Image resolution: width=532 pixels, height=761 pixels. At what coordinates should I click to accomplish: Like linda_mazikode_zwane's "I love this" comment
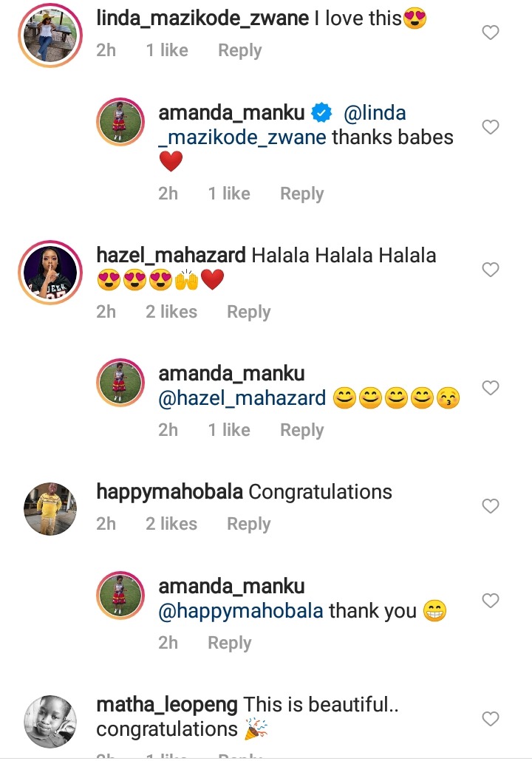pos(491,33)
